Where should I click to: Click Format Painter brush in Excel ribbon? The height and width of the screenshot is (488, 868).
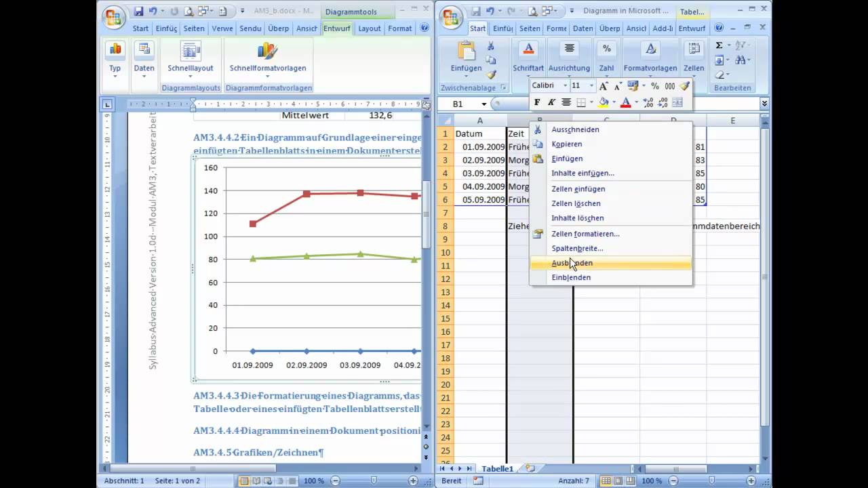(x=491, y=75)
